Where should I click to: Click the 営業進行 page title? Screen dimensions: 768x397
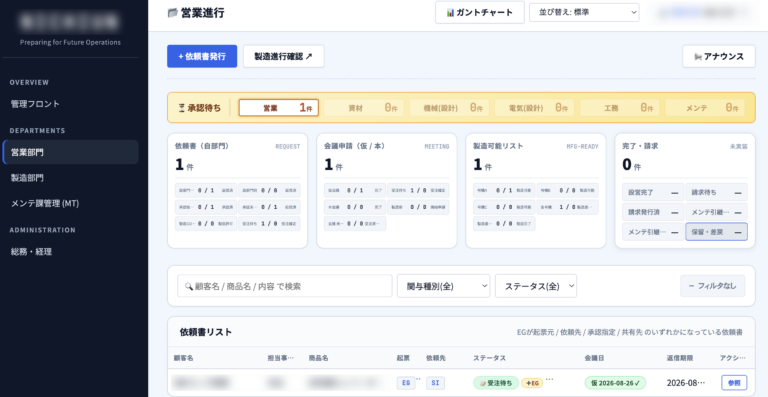click(x=203, y=13)
